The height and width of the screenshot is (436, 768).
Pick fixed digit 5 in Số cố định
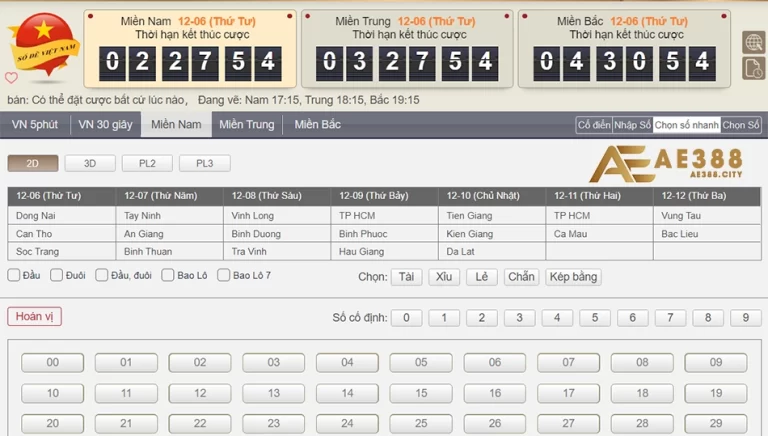pyautogui.click(x=594, y=318)
